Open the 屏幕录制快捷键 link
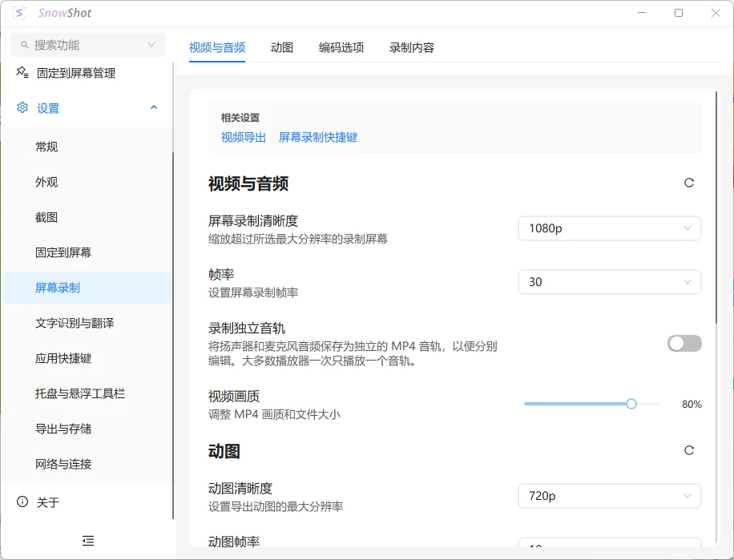 tap(318, 138)
